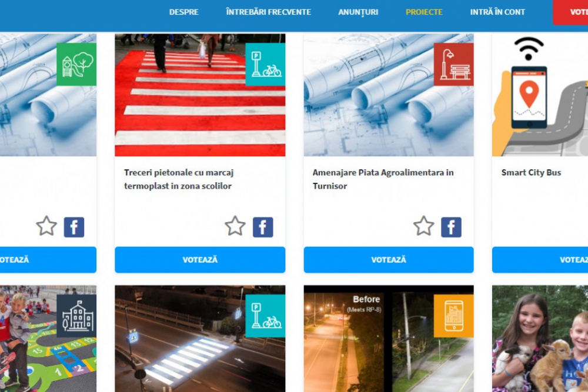Click teal bike parking icon on crosswalk card
Screen dimensions: 588x392
click(x=265, y=65)
